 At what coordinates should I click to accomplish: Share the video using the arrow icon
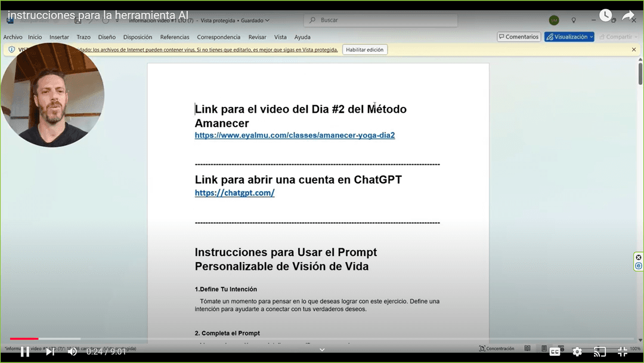click(628, 16)
